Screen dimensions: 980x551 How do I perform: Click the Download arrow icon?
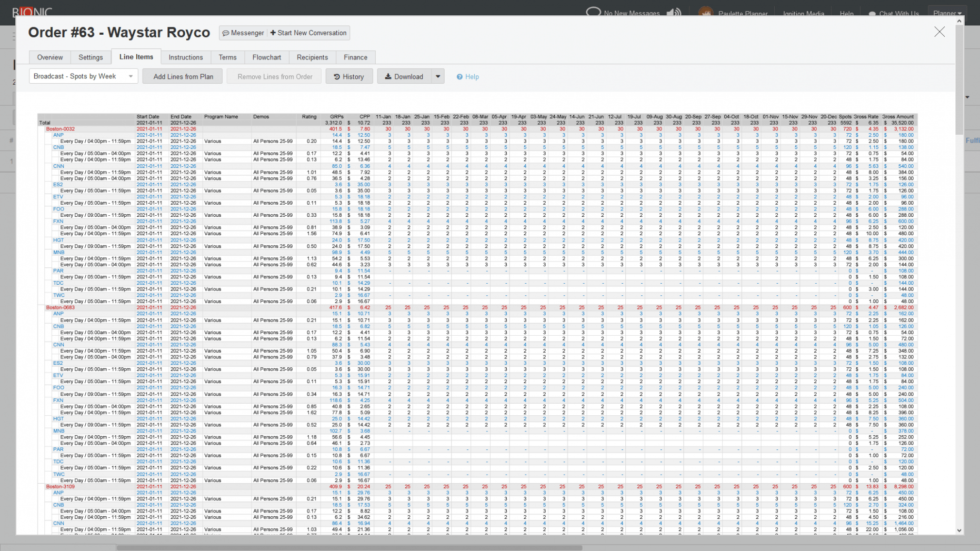click(388, 77)
